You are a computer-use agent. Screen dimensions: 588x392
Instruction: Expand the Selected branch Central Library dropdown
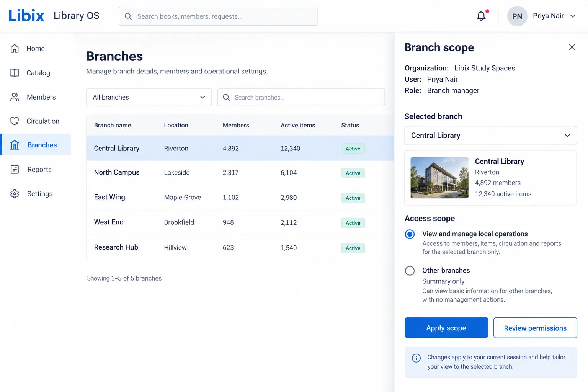490,136
